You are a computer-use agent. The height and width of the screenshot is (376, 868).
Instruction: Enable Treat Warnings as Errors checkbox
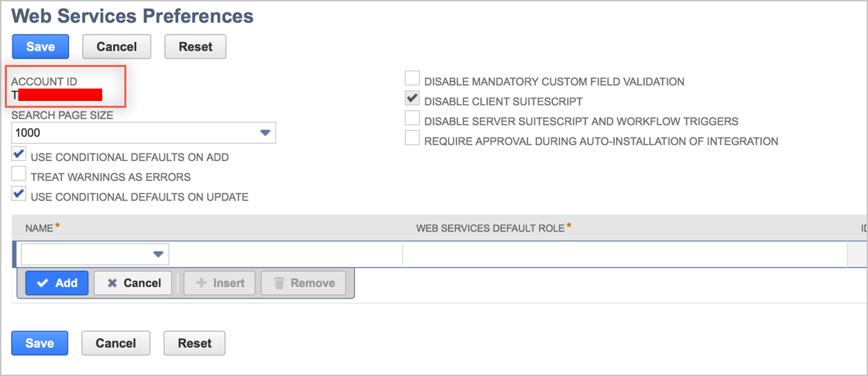tap(19, 175)
